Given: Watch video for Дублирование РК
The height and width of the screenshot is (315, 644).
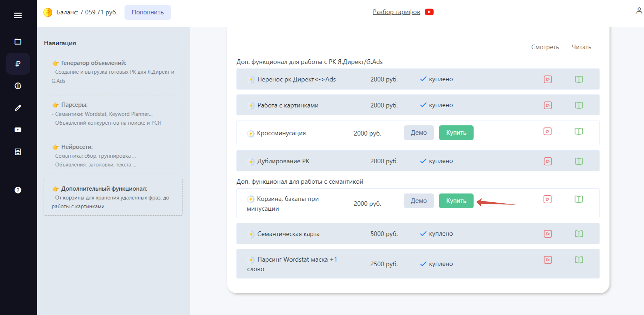Looking at the screenshot, I should click(x=548, y=161).
